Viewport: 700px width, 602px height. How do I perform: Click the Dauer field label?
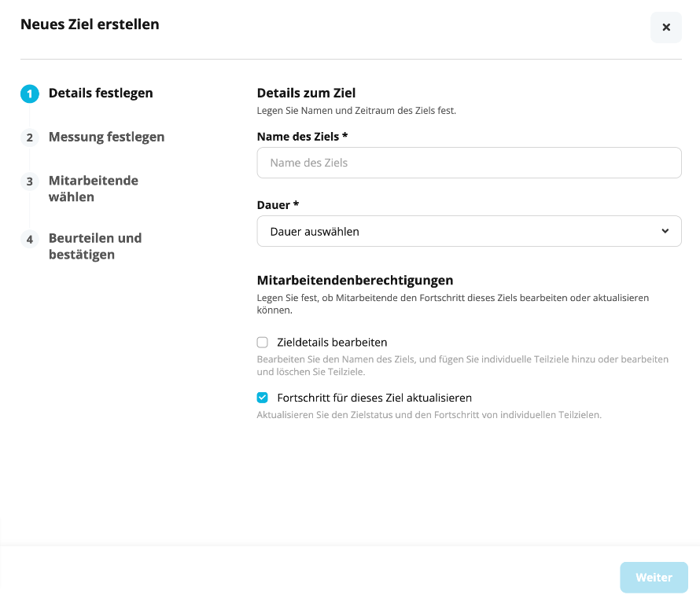(x=278, y=205)
